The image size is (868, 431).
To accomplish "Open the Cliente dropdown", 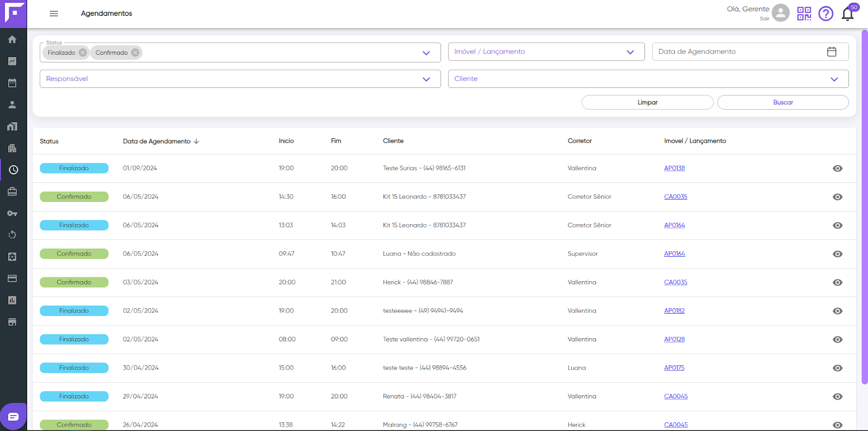I will 648,79.
